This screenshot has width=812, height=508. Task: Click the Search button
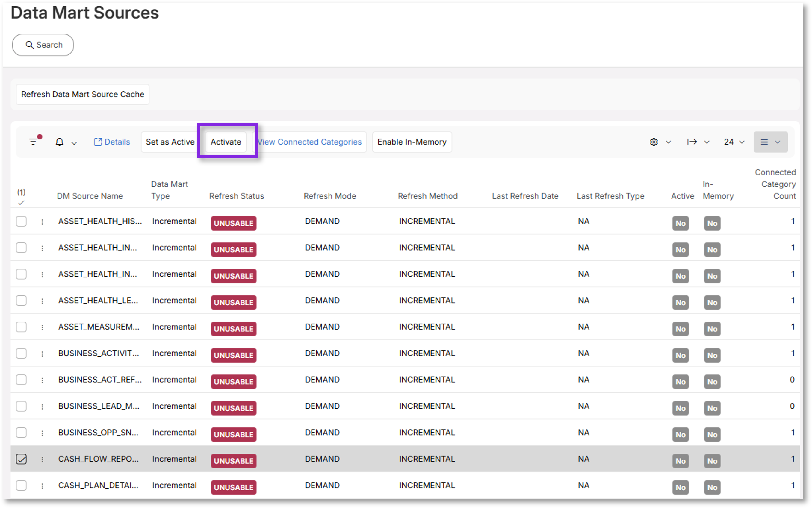[x=43, y=45]
